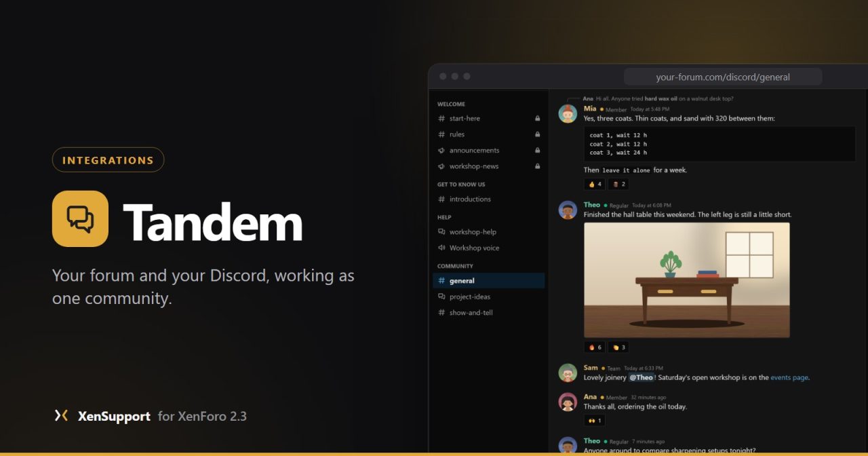The image size is (868, 456).
Task: Click Sam's username
Action: coord(591,368)
